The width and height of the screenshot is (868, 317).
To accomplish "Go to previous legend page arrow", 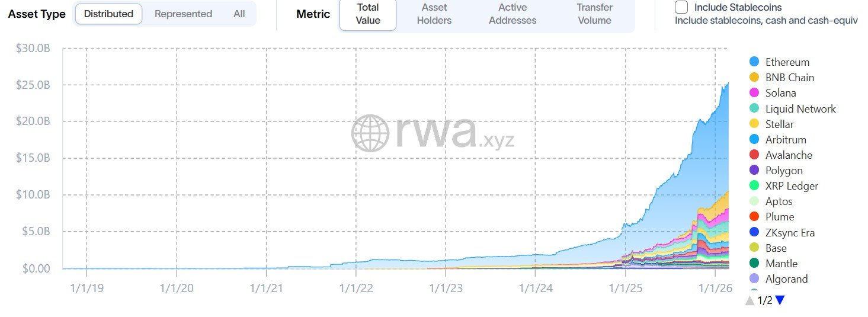I will (750, 300).
